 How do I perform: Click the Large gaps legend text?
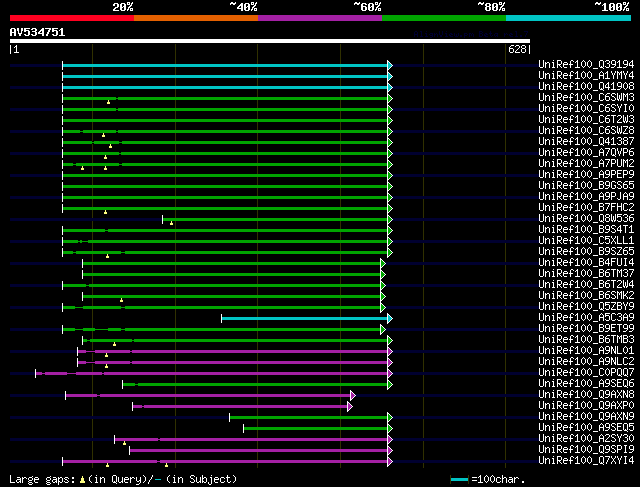click(42, 479)
